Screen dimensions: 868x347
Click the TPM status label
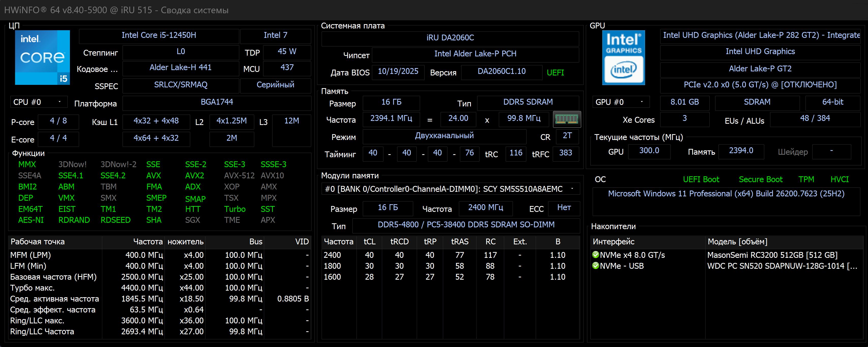(x=806, y=179)
